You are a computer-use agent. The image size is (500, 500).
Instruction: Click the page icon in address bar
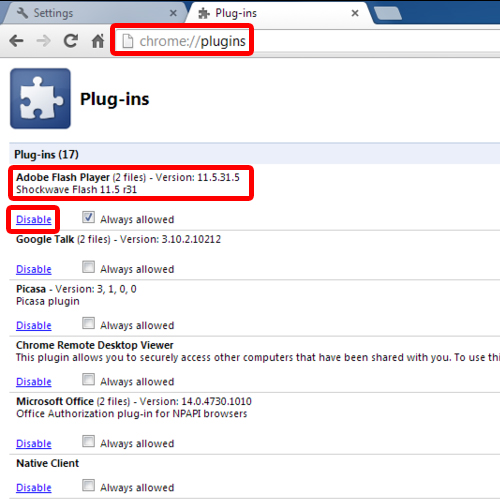click(x=128, y=41)
